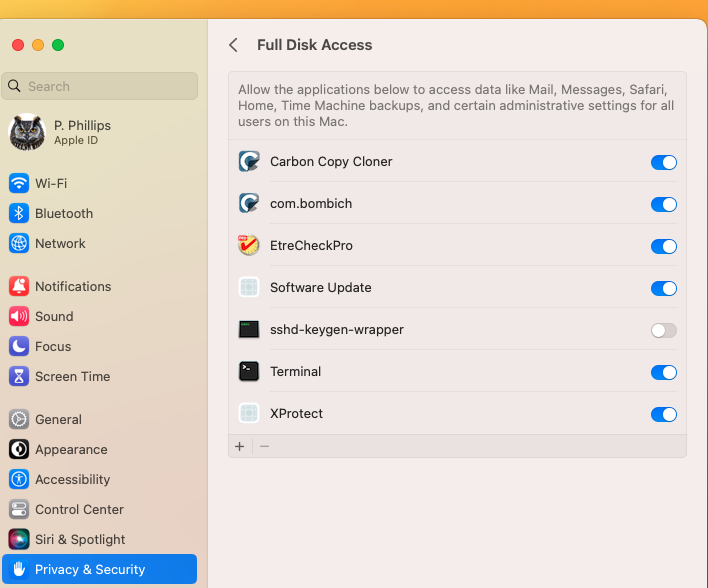The width and height of the screenshot is (708, 588).
Task: Select Control Center in sidebar
Action: [79, 509]
